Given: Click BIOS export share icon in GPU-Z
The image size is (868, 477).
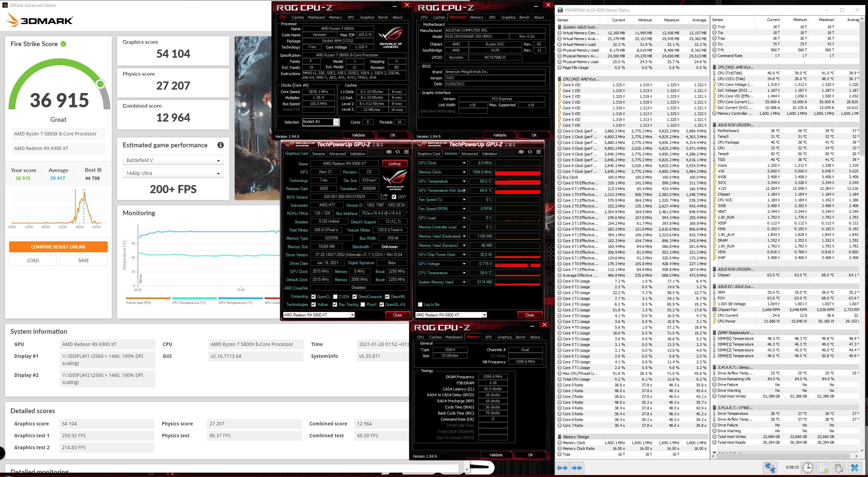Looking at the screenshot, I should [x=384, y=197].
